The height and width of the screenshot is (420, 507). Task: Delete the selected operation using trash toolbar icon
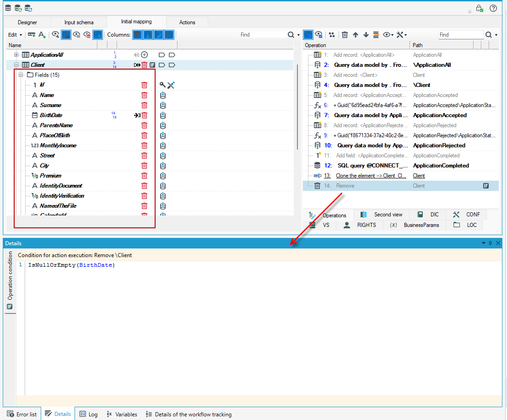pos(345,35)
